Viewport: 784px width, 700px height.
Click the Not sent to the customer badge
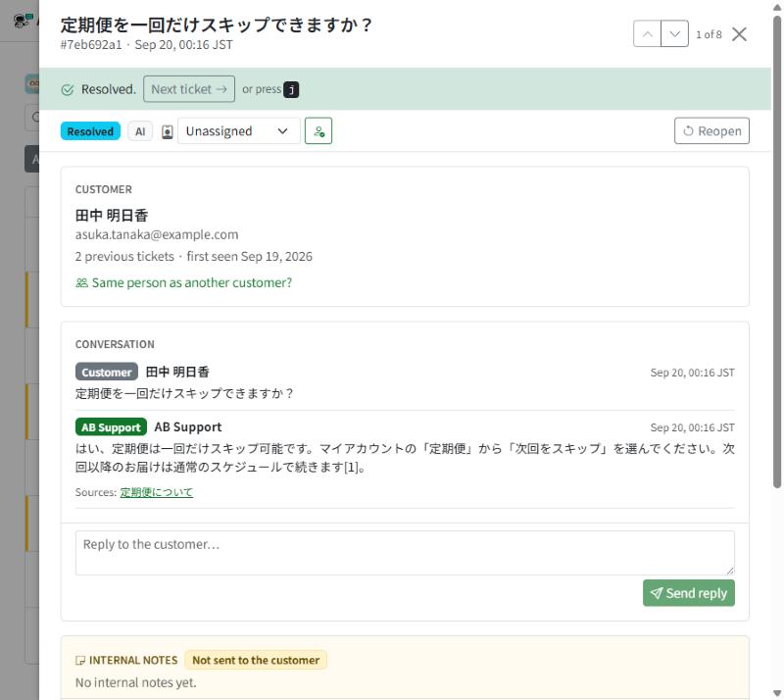tap(256, 660)
